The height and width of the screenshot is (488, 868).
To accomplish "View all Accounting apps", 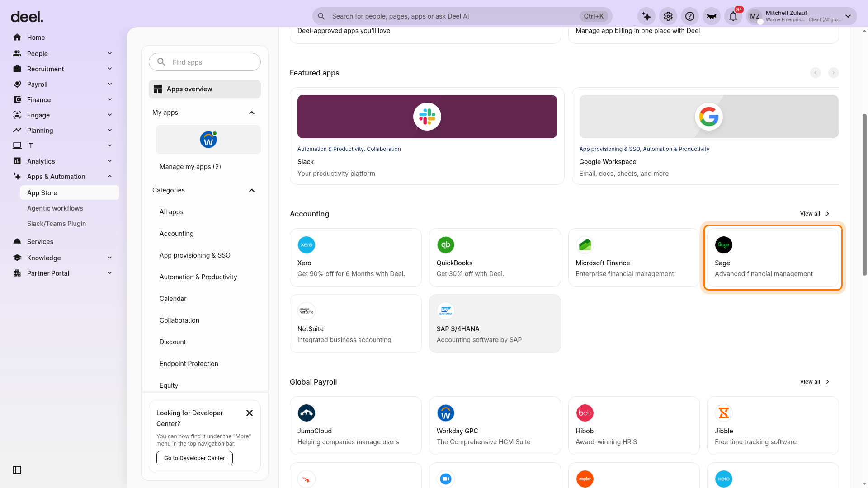I will (815, 214).
